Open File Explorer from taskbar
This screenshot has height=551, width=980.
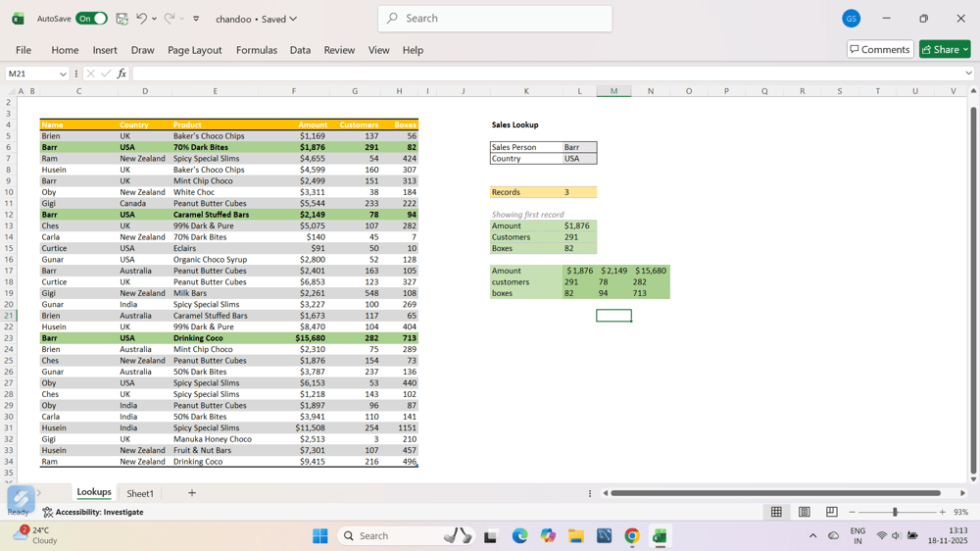pyautogui.click(x=575, y=536)
